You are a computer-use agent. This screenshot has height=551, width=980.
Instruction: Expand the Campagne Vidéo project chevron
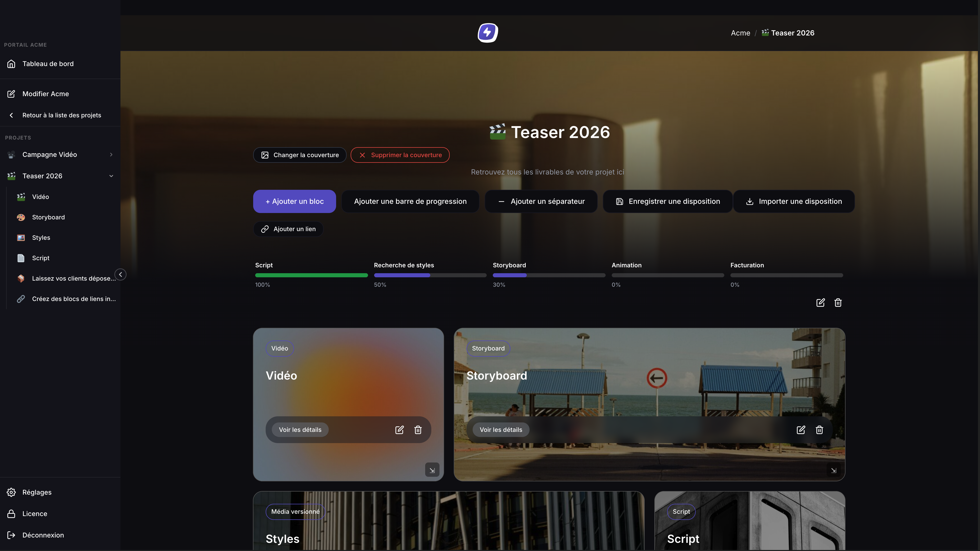[x=111, y=155]
